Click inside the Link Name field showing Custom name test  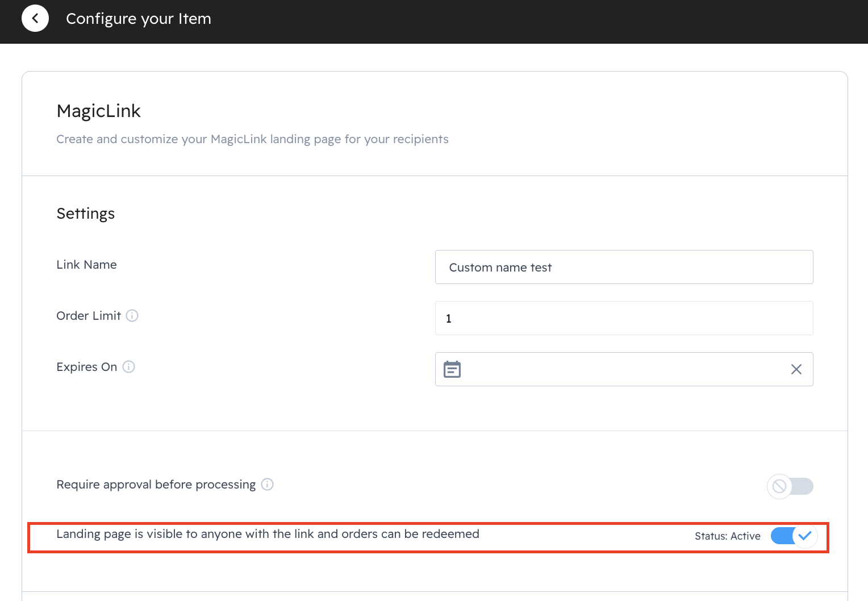tap(623, 267)
